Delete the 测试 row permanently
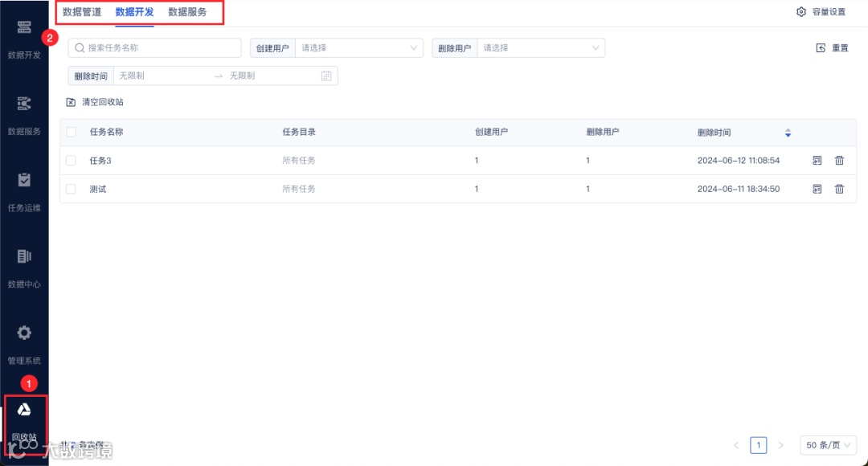868x466 pixels. [x=839, y=189]
